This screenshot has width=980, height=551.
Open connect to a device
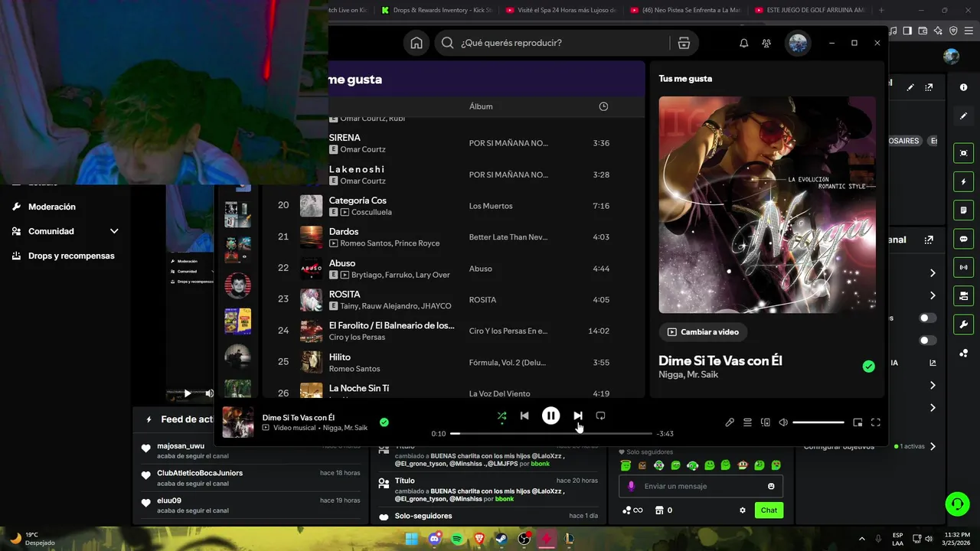tap(765, 422)
